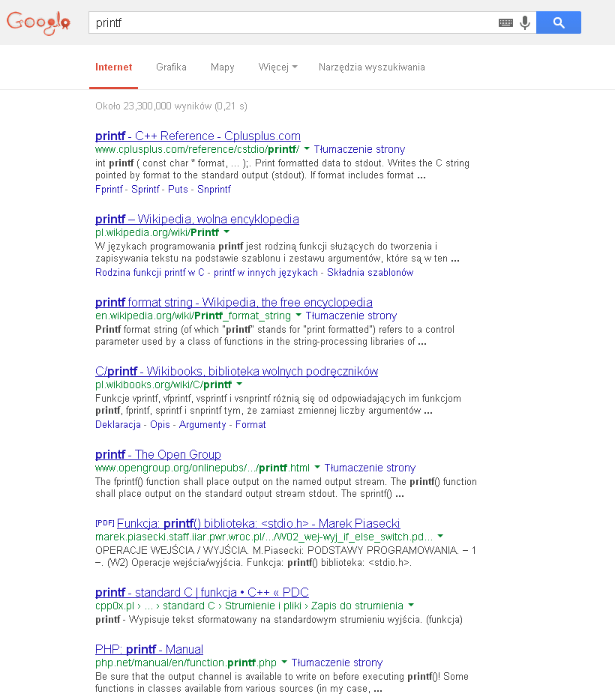Image resolution: width=615 pixels, height=700 pixels.
Task: Switch to the Grafika tab
Action: pos(171,67)
